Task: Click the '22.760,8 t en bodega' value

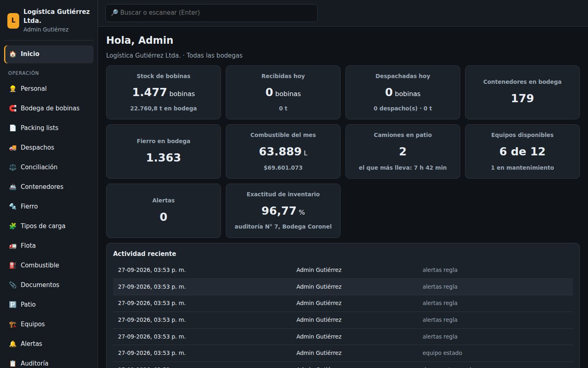Action: pyautogui.click(x=163, y=108)
